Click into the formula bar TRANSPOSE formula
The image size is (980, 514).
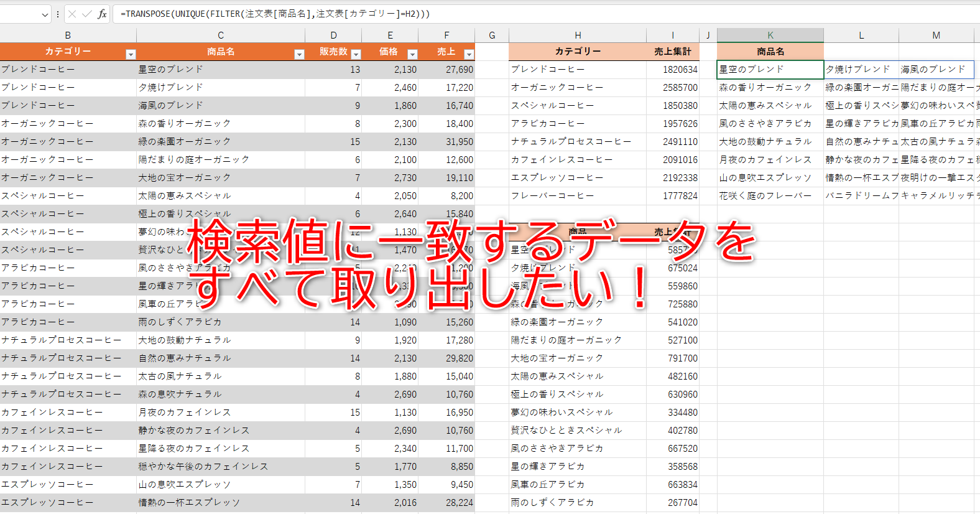coord(275,14)
